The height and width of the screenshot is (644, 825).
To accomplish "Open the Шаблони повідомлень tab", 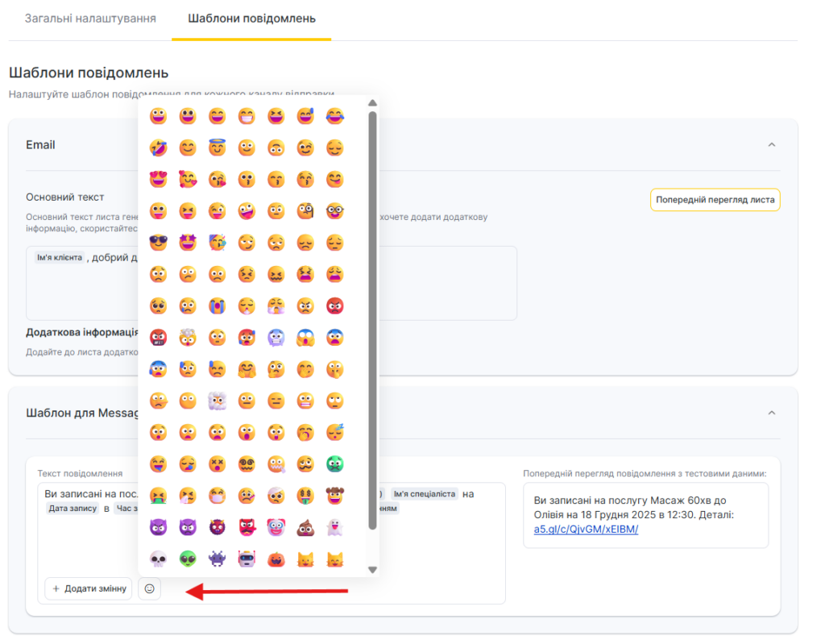I will [251, 18].
